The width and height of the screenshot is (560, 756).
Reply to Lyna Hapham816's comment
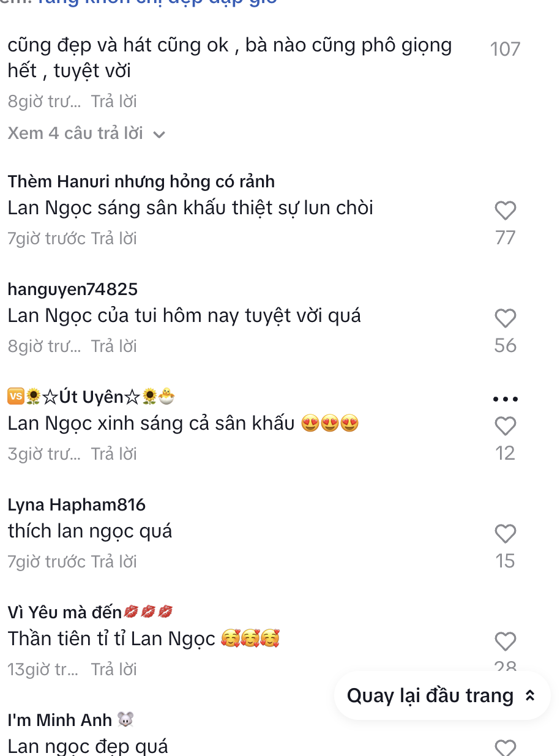tap(114, 562)
